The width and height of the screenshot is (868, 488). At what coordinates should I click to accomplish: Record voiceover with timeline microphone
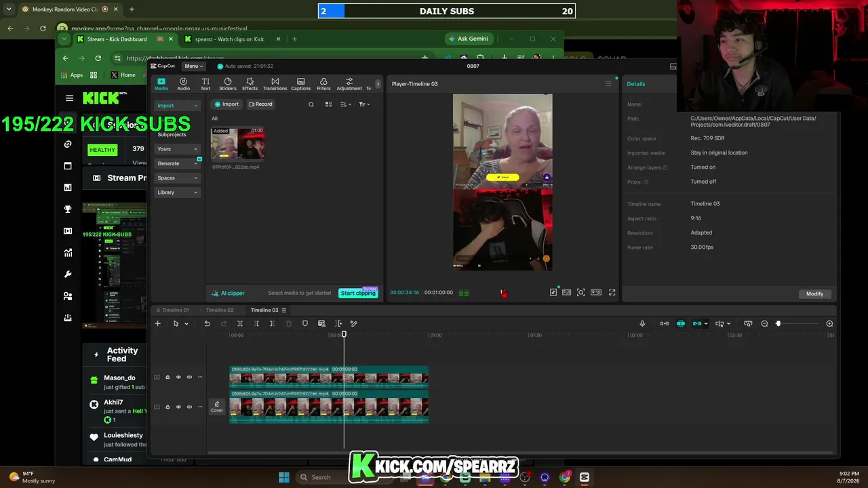pyautogui.click(x=642, y=323)
